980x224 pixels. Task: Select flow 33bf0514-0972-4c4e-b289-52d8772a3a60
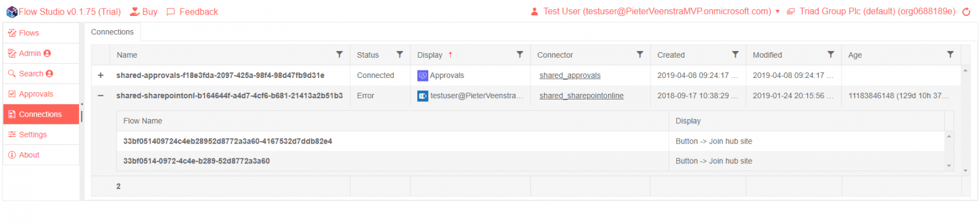(x=196, y=161)
